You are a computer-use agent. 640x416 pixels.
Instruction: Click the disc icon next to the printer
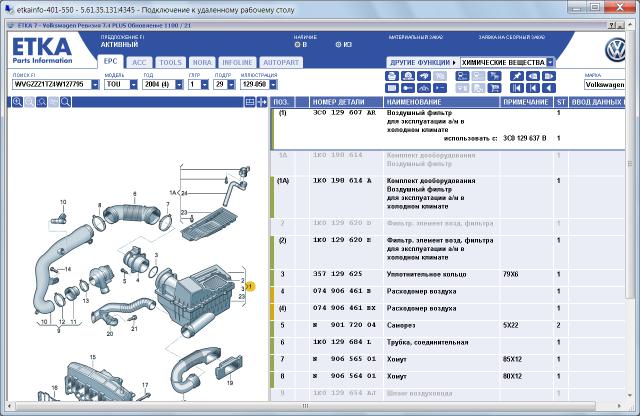[x=407, y=76]
